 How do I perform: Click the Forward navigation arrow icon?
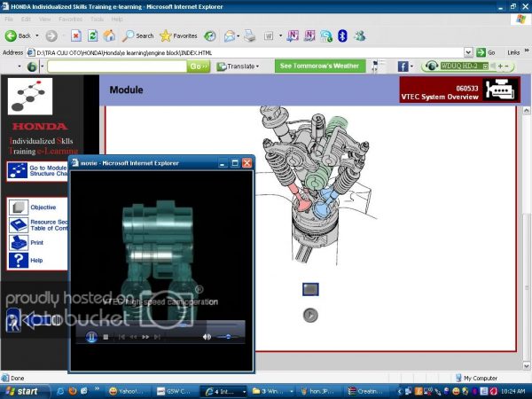[x=51, y=35]
